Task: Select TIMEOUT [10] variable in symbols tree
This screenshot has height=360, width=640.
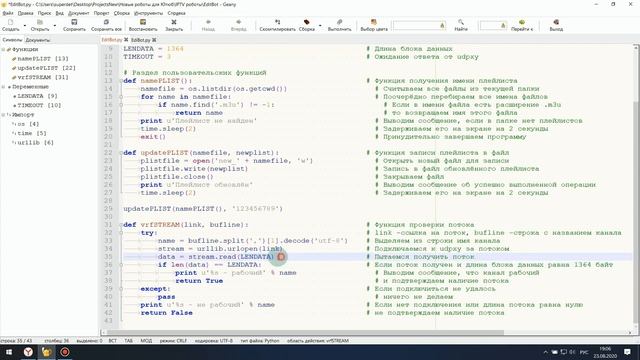Action: [x=39, y=105]
